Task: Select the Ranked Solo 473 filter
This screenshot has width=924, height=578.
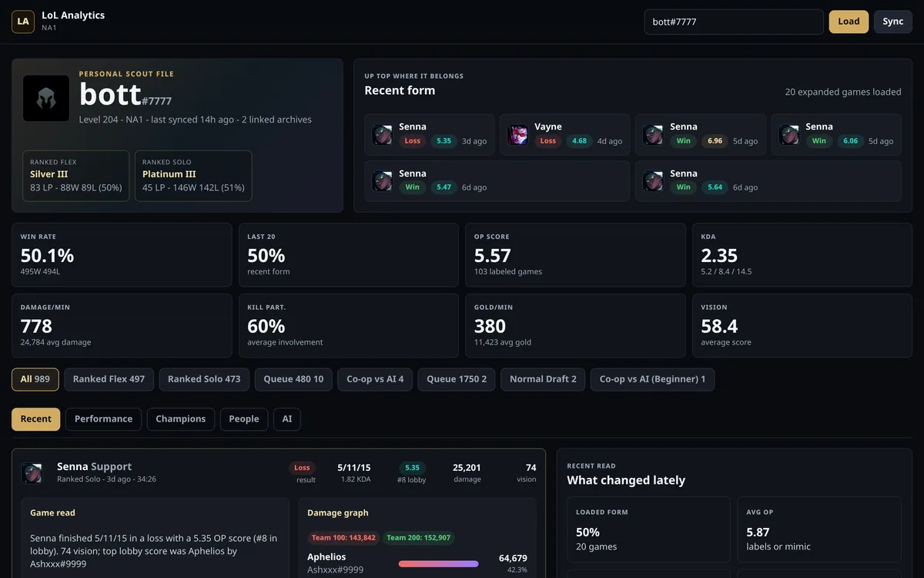Action: point(204,379)
